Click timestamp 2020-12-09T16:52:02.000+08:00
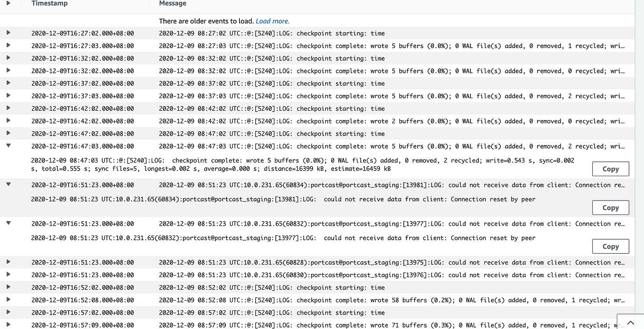The width and height of the screenshot is (644, 329). pos(83,288)
